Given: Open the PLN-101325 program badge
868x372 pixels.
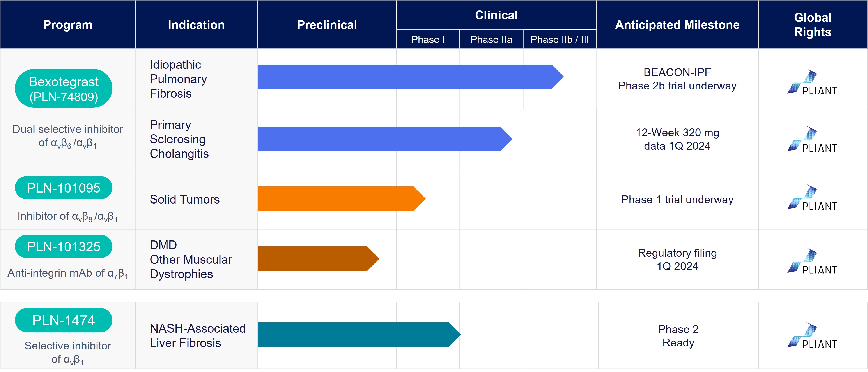Looking at the screenshot, I should click(x=64, y=247).
